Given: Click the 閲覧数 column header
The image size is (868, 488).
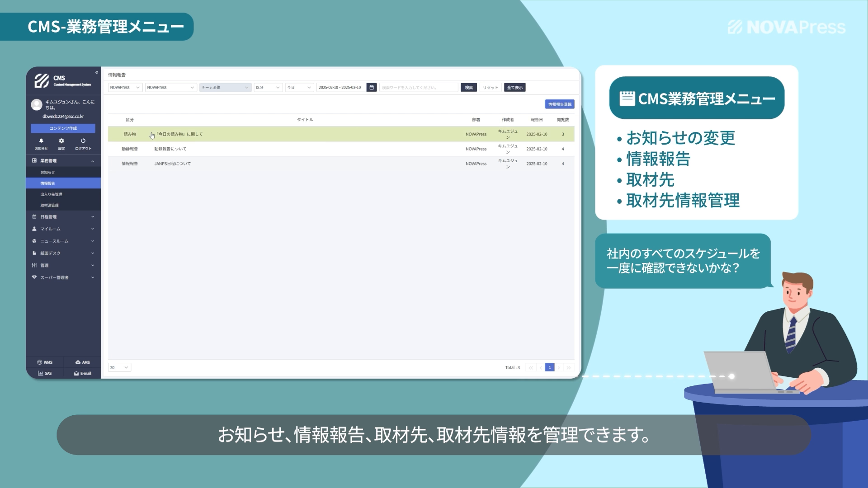Looking at the screenshot, I should 563,120.
